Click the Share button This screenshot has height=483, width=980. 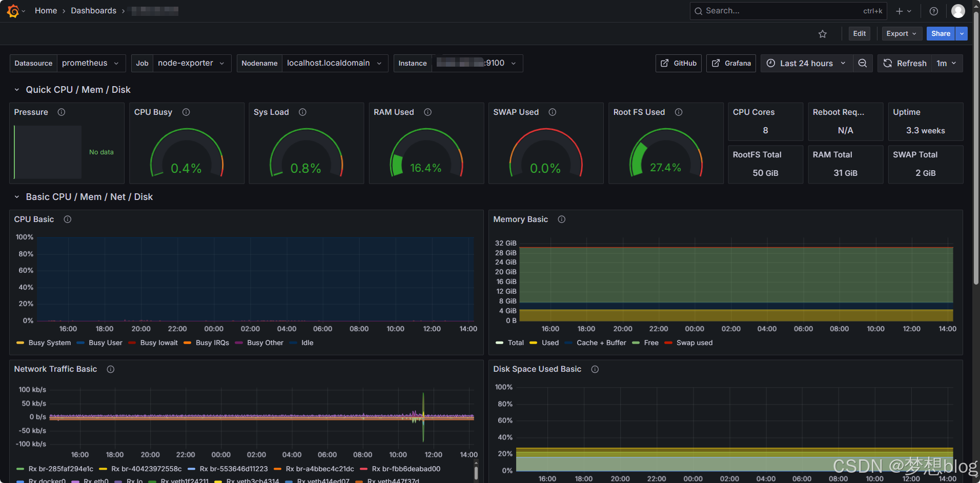pyautogui.click(x=941, y=33)
